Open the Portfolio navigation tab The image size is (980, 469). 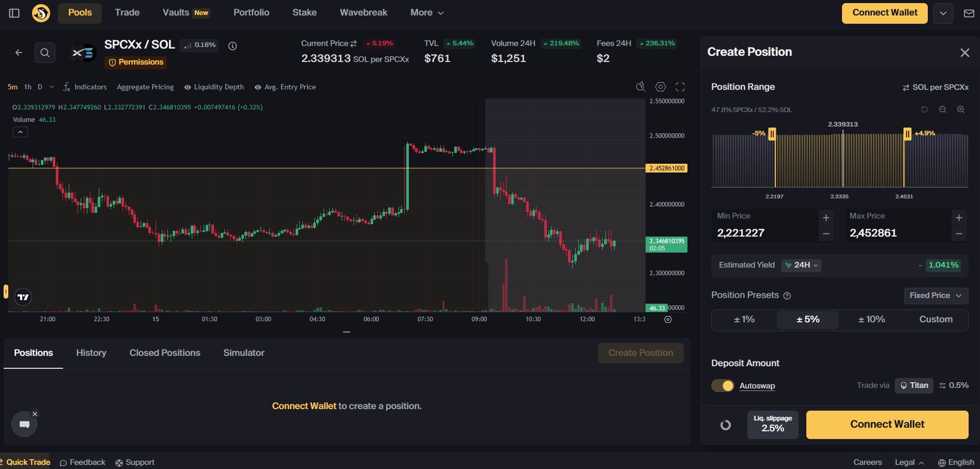[251, 13]
